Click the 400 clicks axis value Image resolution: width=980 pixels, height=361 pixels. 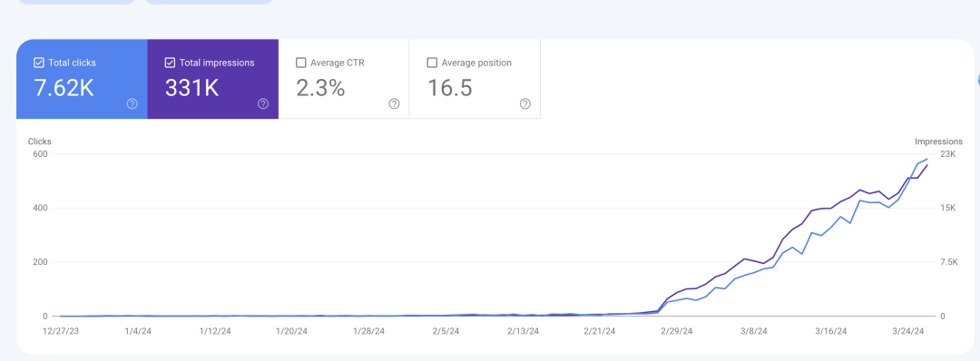pyautogui.click(x=41, y=208)
